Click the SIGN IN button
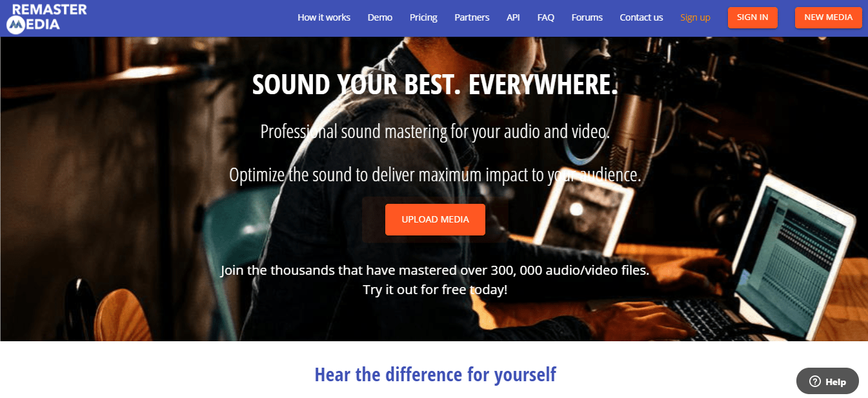Image resolution: width=868 pixels, height=398 pixels. pos(752,17)
